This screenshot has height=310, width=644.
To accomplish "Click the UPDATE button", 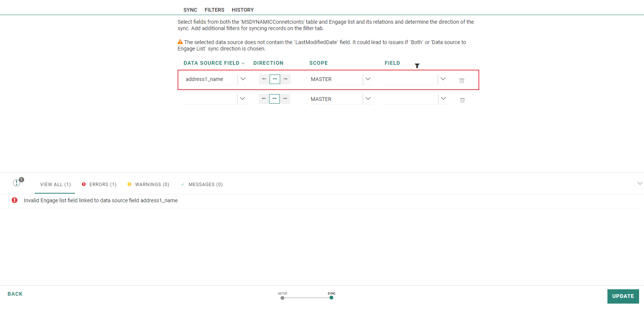I will pyautogui.click(x=623, y=296).
